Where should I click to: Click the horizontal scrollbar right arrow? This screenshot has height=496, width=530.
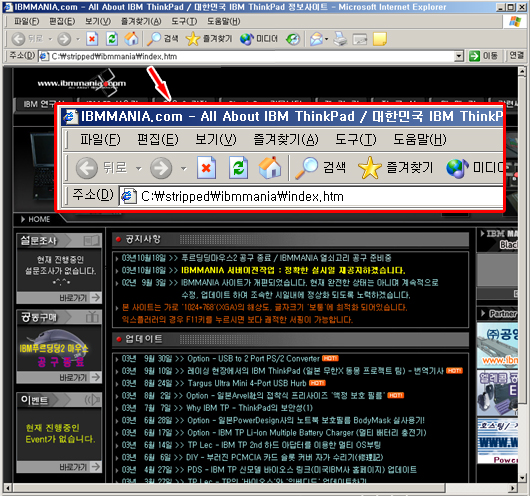[513, 488]
